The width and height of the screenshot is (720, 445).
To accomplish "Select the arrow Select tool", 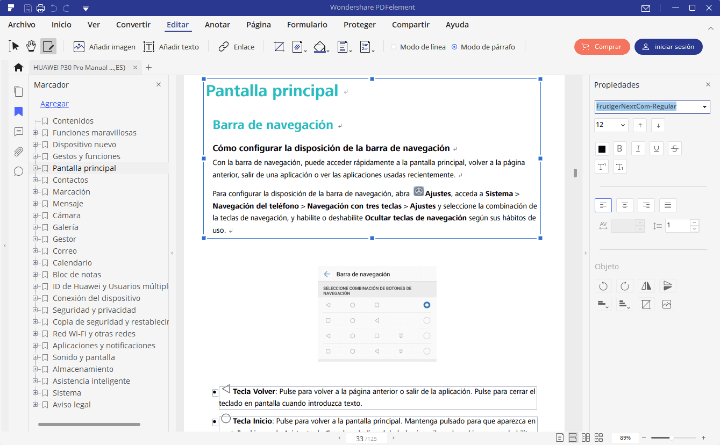I will pos(14,46).
